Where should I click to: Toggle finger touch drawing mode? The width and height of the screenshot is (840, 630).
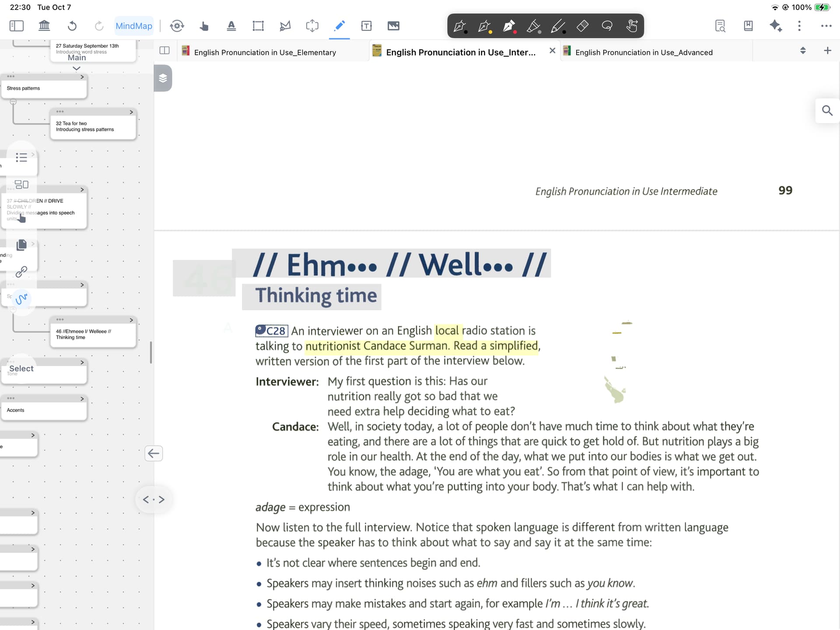tap(631, 26)
